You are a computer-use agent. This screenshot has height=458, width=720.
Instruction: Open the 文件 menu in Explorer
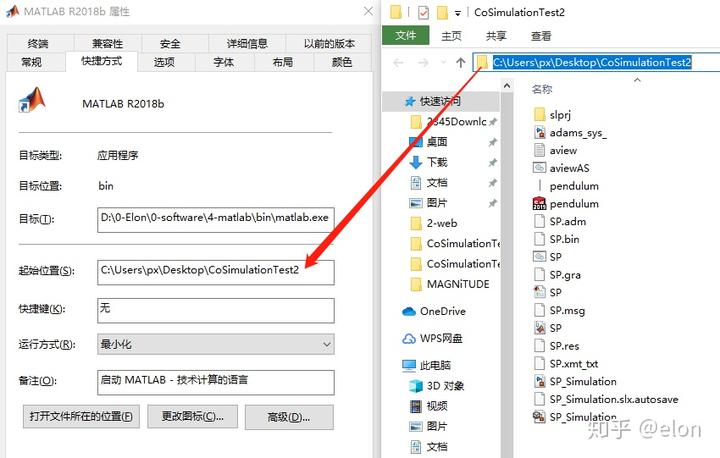tap(405, 35)
